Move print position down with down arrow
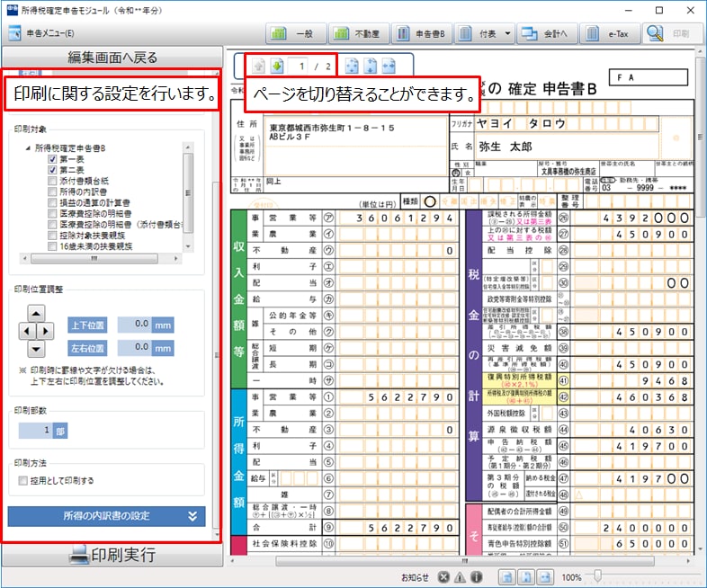Viewport: 707px width, 588px height. (x=35, y=349)
